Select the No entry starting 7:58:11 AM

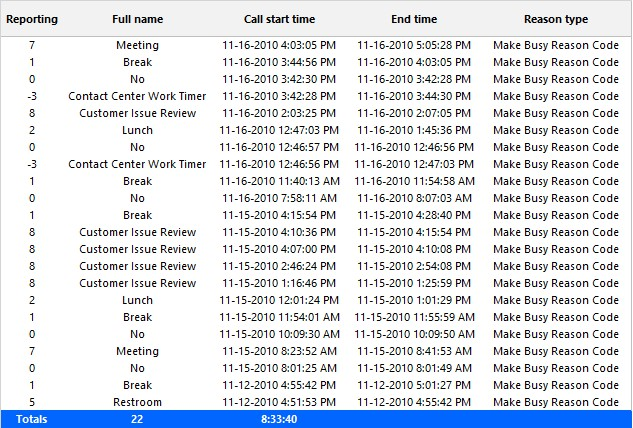click(138, 198)
